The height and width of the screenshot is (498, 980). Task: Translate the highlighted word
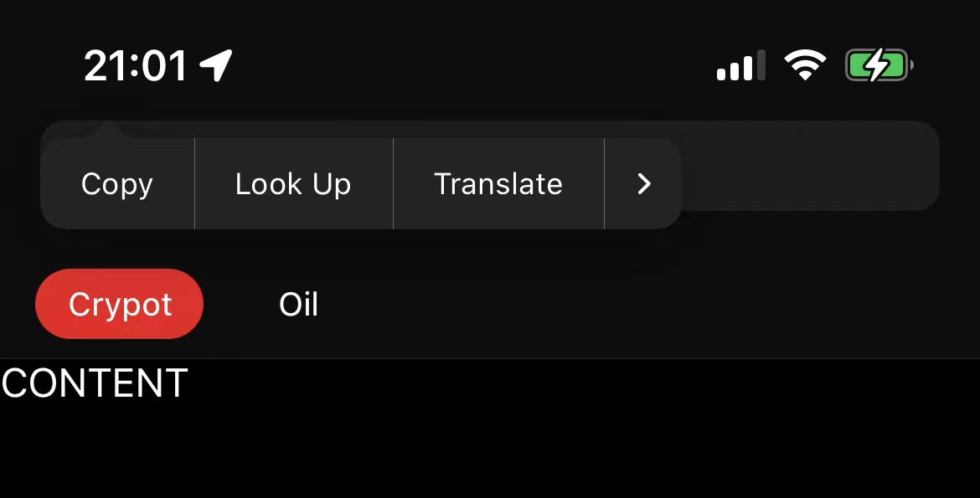click(498, 183)
